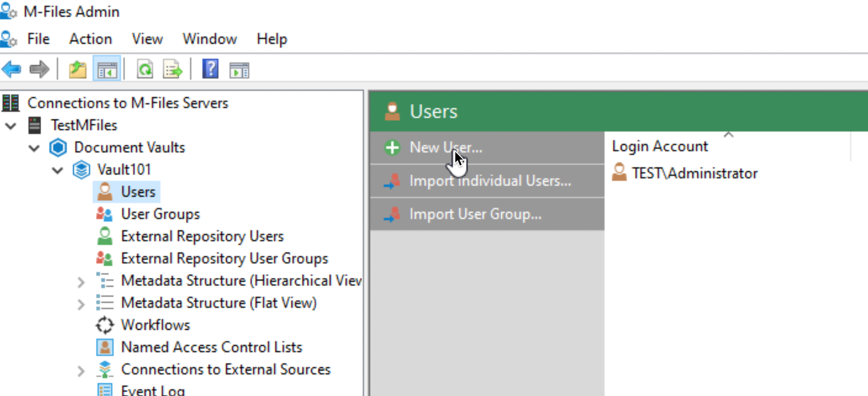Select Metadata Structure (Hierarchical View) label
868x396 pixels.
click(x=241, y=281)
